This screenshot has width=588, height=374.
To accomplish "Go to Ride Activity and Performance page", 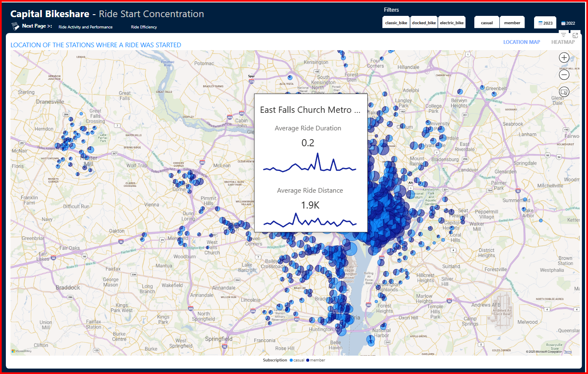I will pos(85,27).
